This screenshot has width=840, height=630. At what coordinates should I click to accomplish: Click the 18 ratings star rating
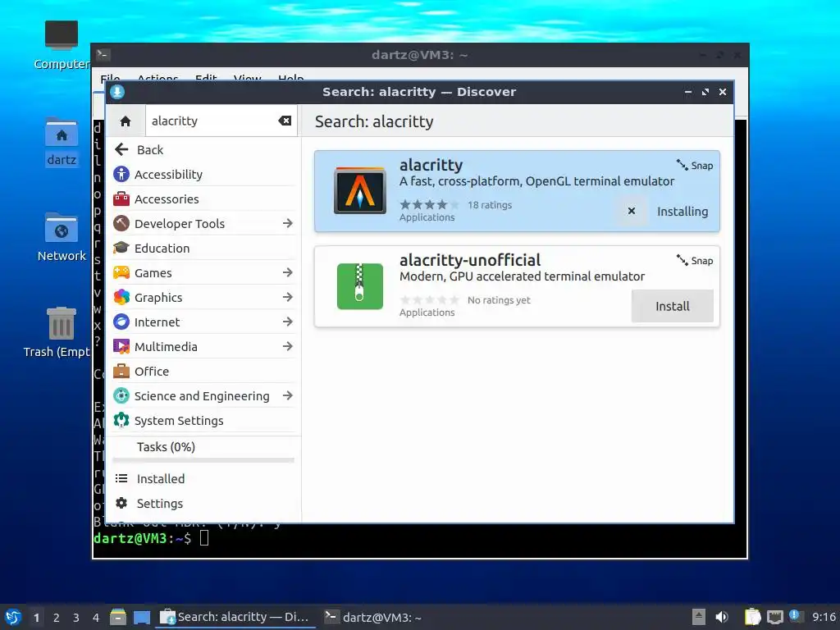429,204
